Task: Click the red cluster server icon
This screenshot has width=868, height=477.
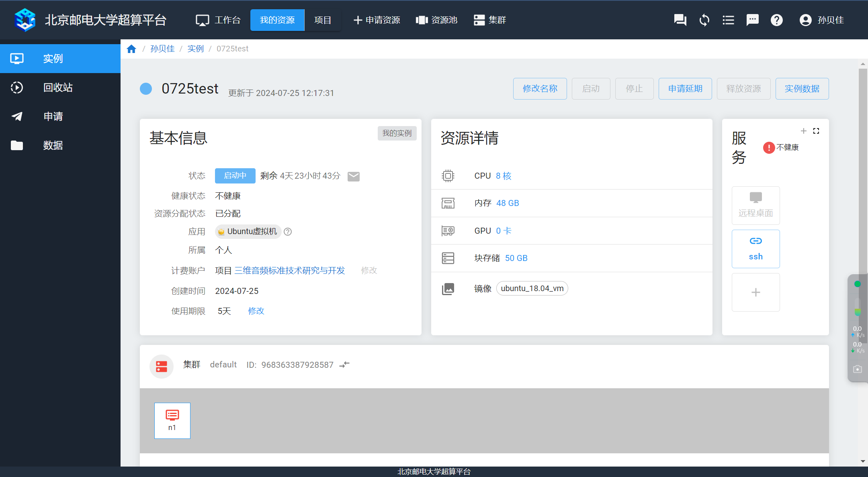Action: pos(162,367)
